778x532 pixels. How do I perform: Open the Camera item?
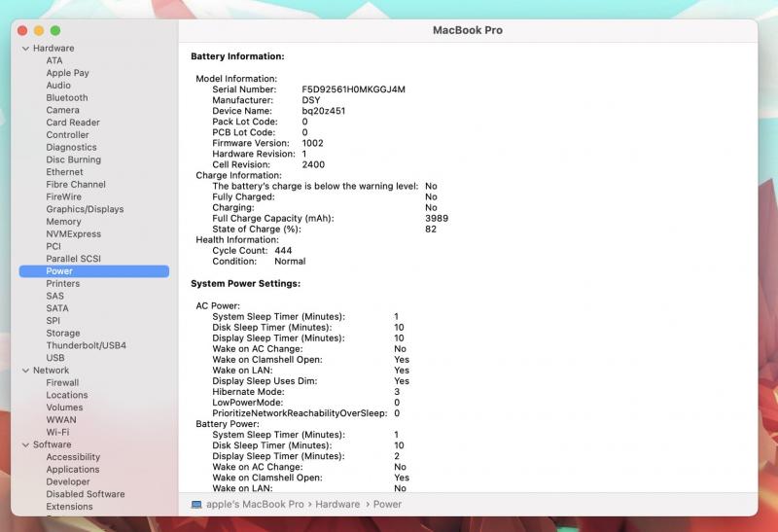click(x=62, y=110)
